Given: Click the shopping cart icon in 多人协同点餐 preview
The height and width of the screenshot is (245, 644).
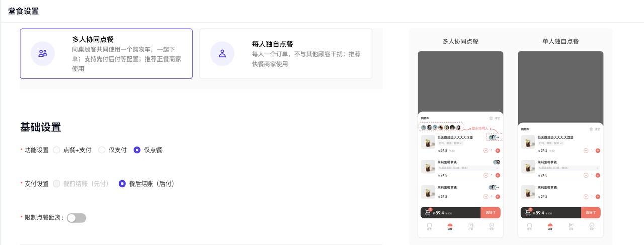Looking at the screenshot, I should click(x=428, y=212).
